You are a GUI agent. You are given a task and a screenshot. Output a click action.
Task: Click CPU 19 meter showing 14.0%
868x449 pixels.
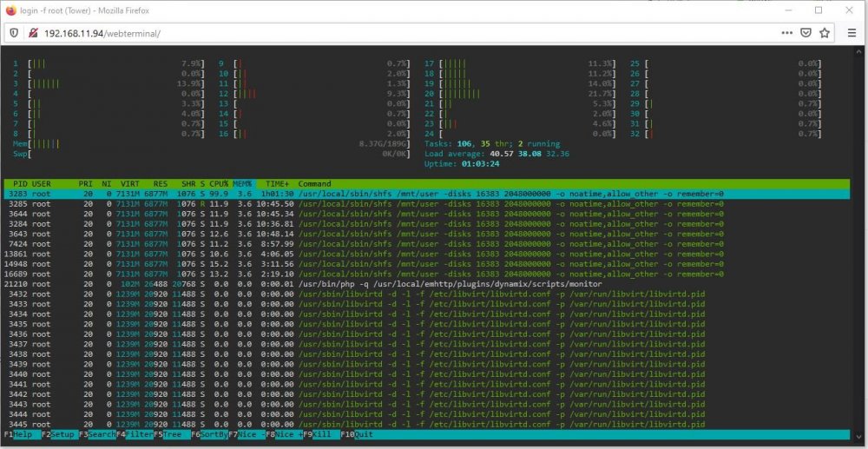(520, 83)
